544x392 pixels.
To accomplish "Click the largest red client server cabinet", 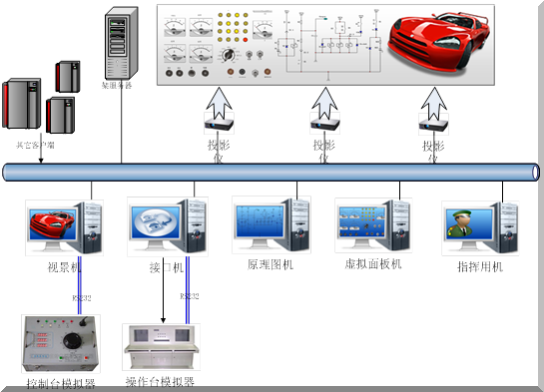I will [22, 104].
